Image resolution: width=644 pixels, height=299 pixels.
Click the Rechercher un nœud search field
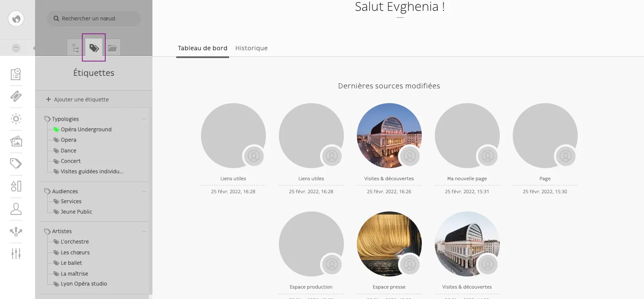click(x=94, y=19)
